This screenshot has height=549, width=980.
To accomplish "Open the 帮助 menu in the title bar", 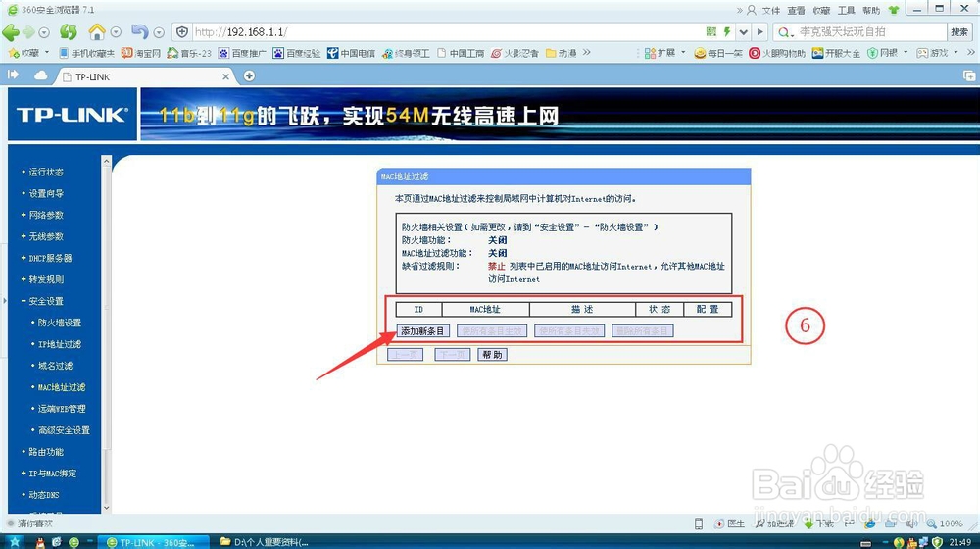I will [871, 10].
